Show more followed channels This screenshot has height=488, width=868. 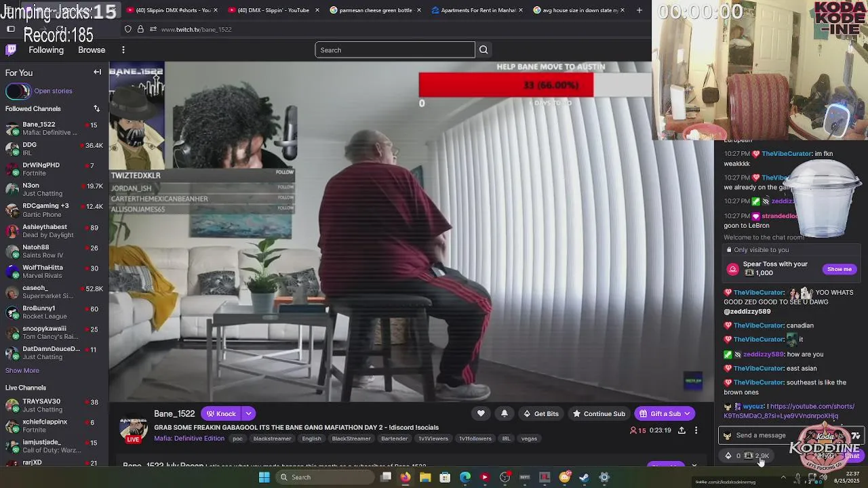[x=22, y=370]
